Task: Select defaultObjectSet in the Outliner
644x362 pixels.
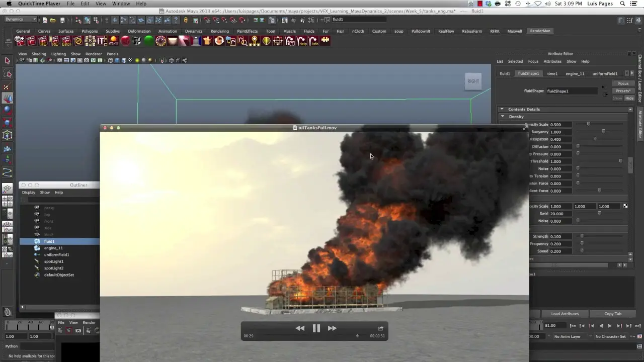Action: pos(59,275)
